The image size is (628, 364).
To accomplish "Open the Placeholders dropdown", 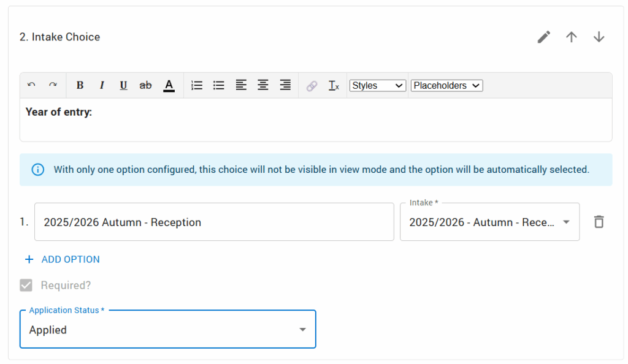I will [446, 86].
